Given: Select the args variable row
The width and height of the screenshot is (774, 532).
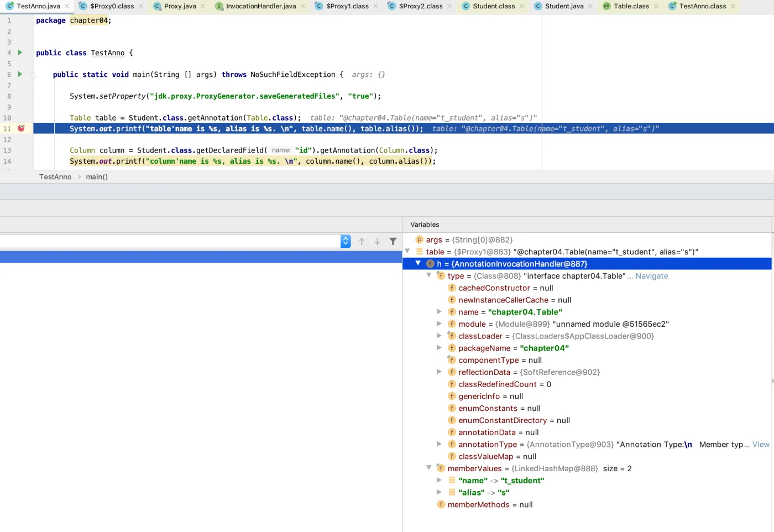Looking at the screenshot, I should [587, 240].
